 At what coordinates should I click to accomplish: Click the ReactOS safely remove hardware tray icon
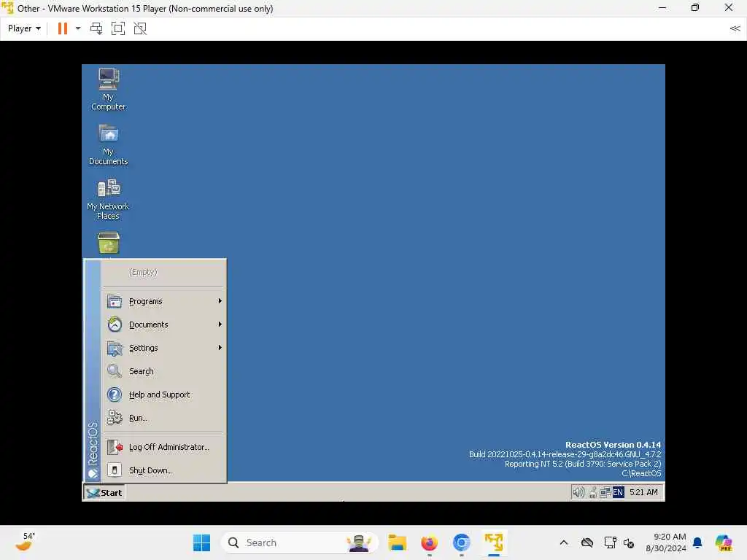click(x=592, y=492)
